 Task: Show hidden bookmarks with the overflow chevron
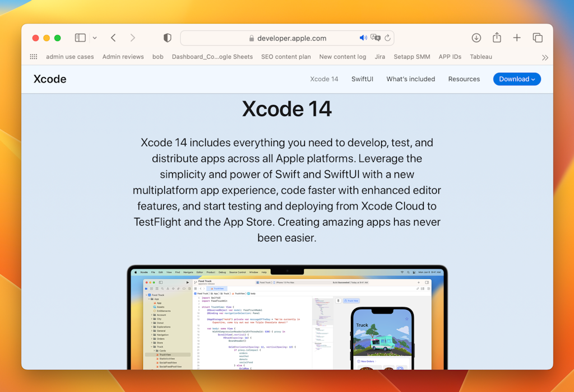(544, 57)
